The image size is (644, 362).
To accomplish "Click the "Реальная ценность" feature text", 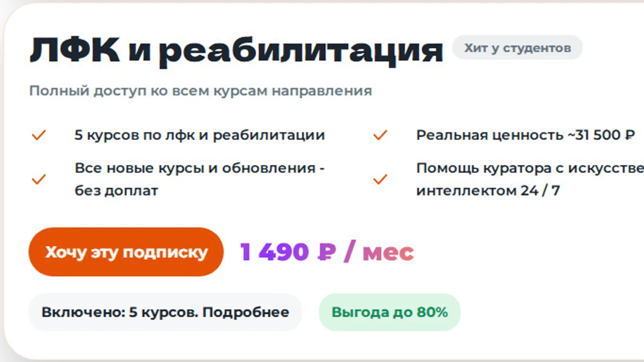I will [489, 135].
